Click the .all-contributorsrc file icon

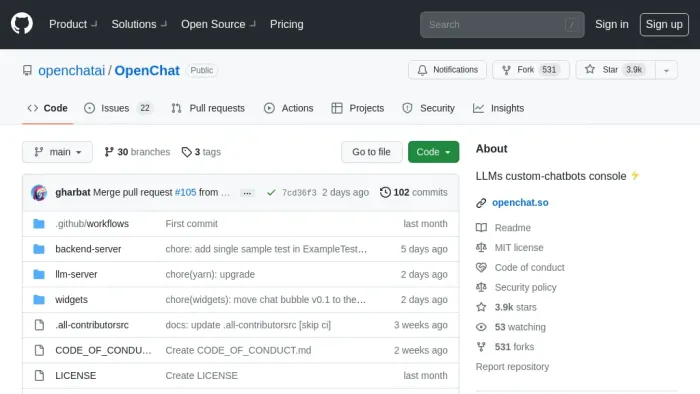(39, 325)
